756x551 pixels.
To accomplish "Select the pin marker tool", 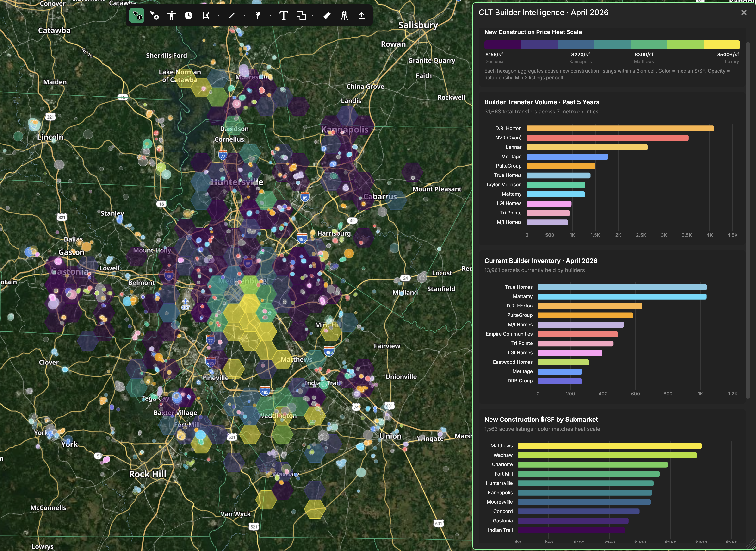I will click(258, 15).
